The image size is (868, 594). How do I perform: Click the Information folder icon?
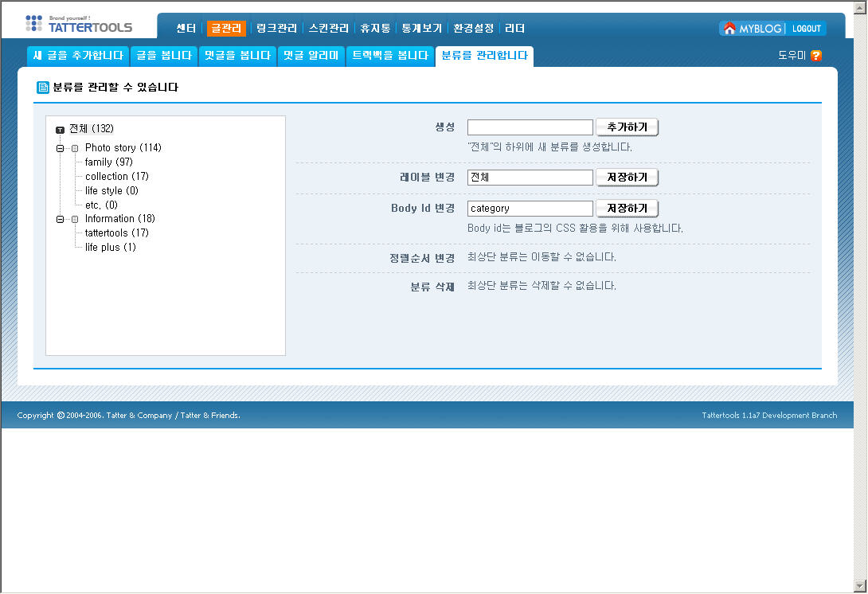[75, 220]
